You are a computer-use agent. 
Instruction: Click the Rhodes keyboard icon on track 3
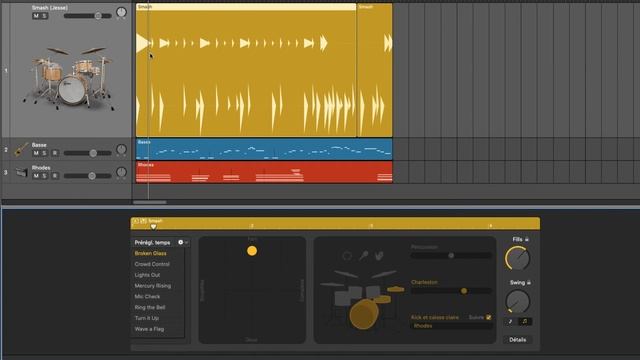[22, 173]
